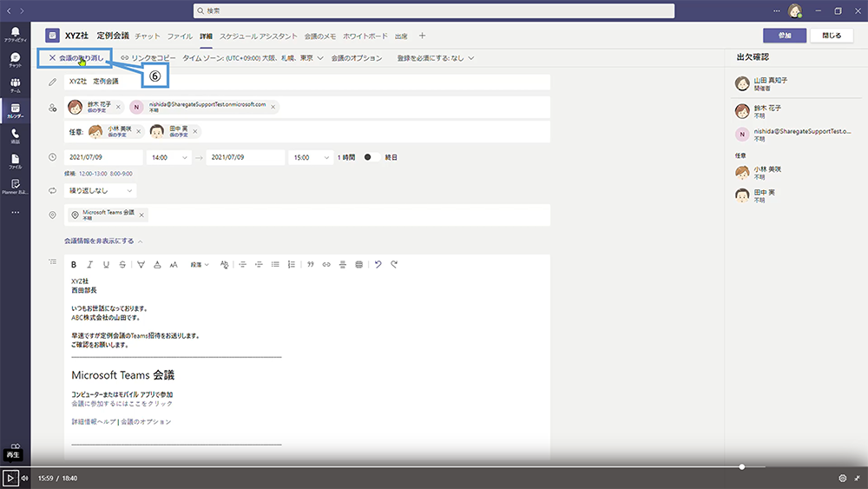The image size is (868, 489).
Task: Open the repeat (繰り返しなし) dropdown
Action: [100, 190]
